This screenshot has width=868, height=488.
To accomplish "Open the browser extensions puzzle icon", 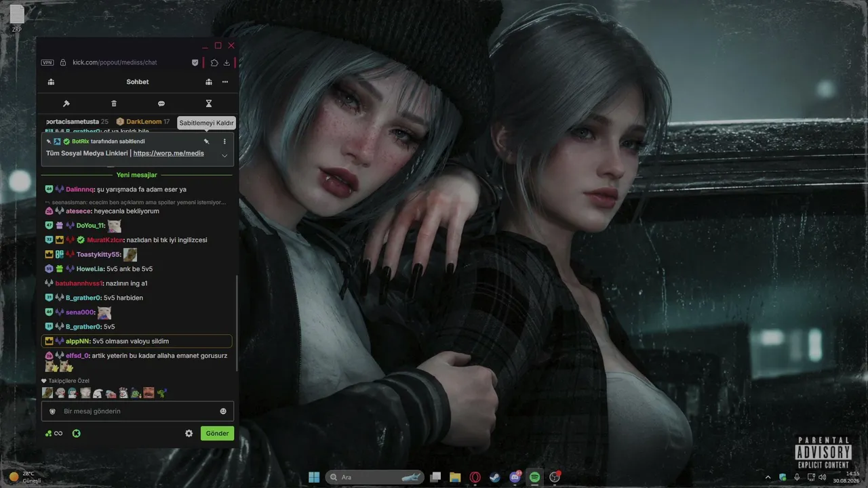I will click(x=214, y=62).
